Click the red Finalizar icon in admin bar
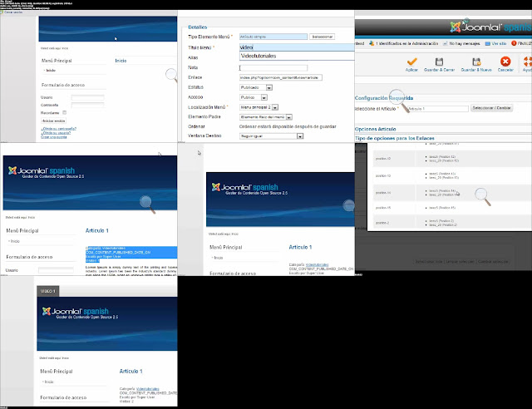 [x=514, y=43]
